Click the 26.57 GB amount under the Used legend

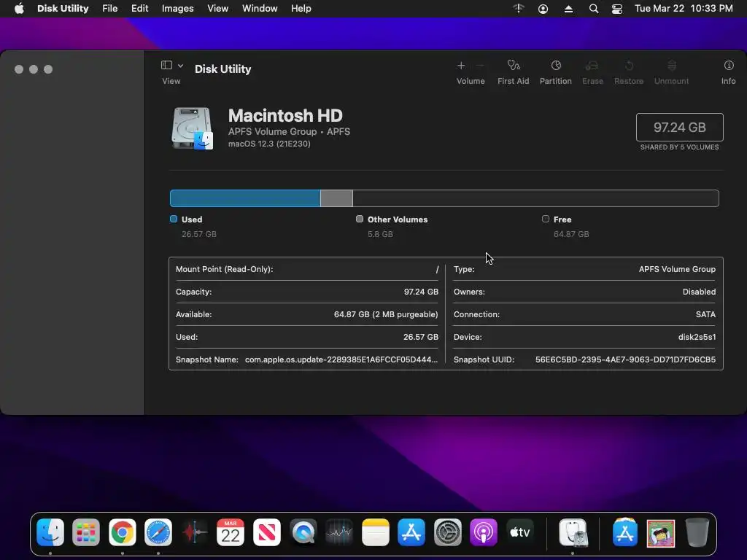(x=199, y=234)
